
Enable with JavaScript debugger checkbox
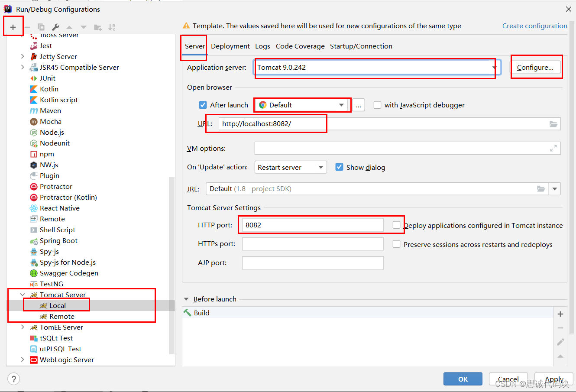click(377, 105)
